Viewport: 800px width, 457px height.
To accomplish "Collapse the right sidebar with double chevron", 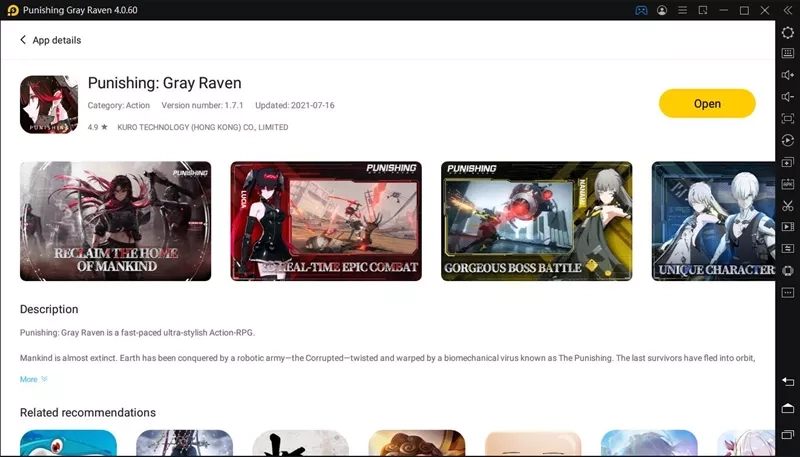I will pos(788,10).
